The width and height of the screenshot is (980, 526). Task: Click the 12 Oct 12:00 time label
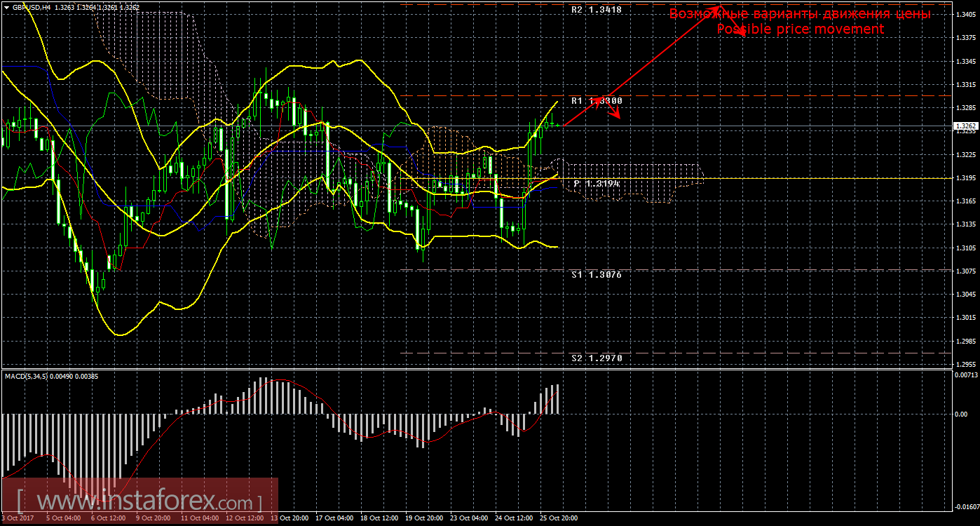coord(244,520)
